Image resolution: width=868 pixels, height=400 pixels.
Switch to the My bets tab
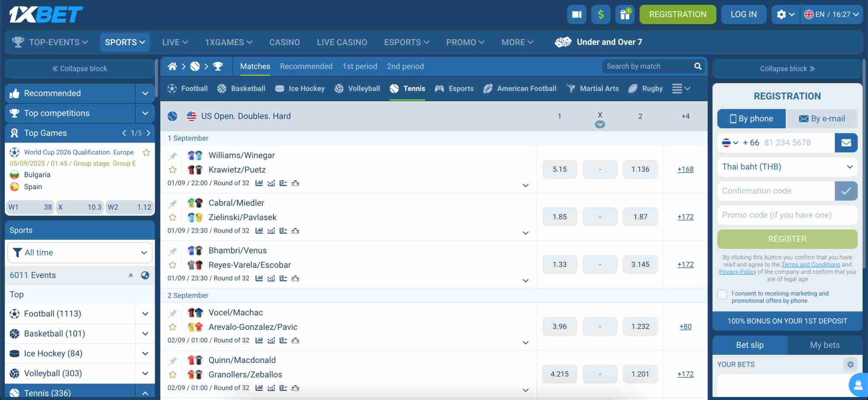[x=824, y=345]
